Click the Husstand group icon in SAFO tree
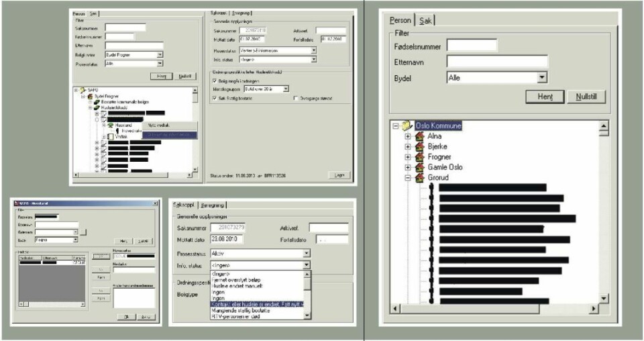The height and width of the screenshot is (341, 644). 110,126
